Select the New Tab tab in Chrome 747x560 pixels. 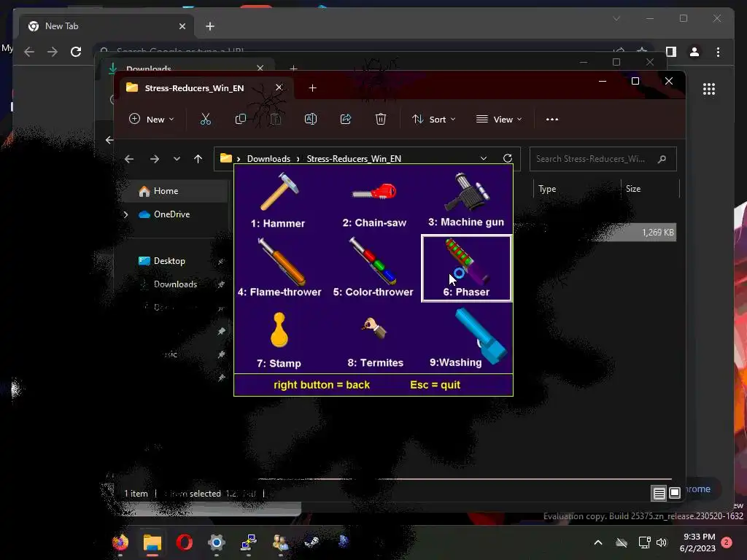pyautogui.click(x=107, y=26)
